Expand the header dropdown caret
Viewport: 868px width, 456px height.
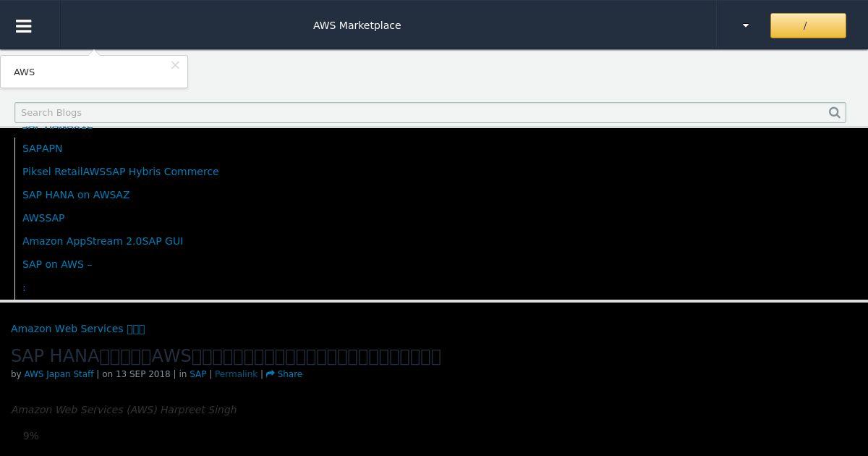coord(746,25)
